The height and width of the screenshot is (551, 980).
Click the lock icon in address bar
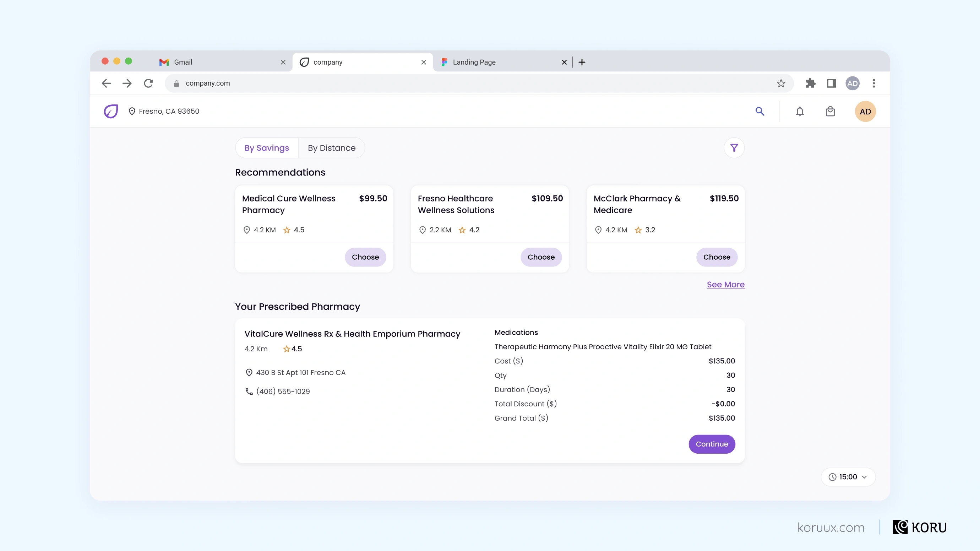point(176,83)
